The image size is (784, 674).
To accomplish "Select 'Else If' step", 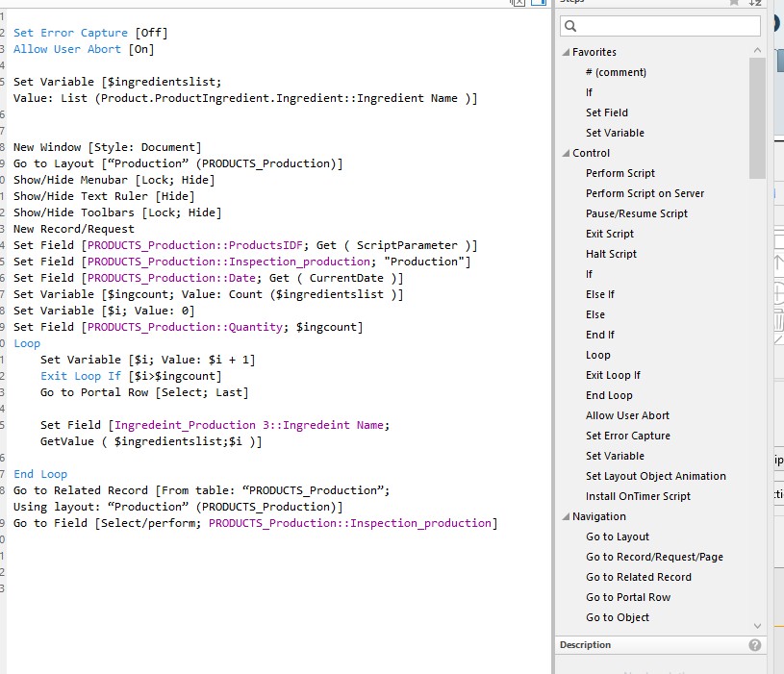I will (x=600, y=294).
